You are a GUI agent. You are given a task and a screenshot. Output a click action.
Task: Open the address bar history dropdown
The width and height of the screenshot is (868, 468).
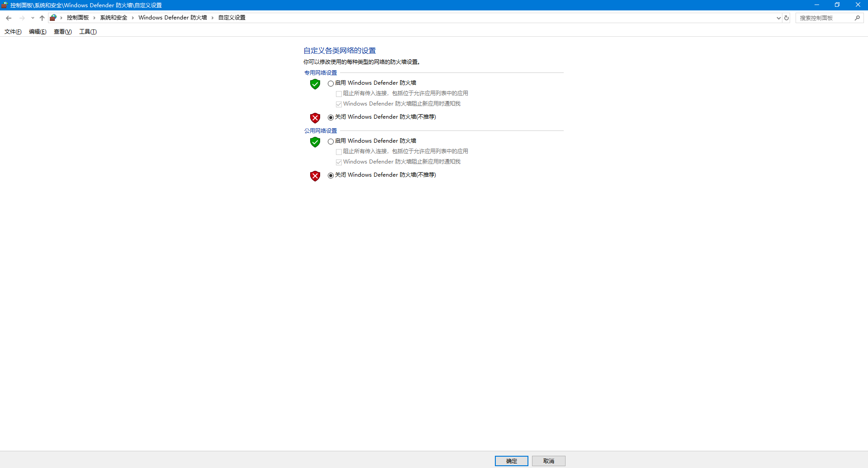pos(778,18)
